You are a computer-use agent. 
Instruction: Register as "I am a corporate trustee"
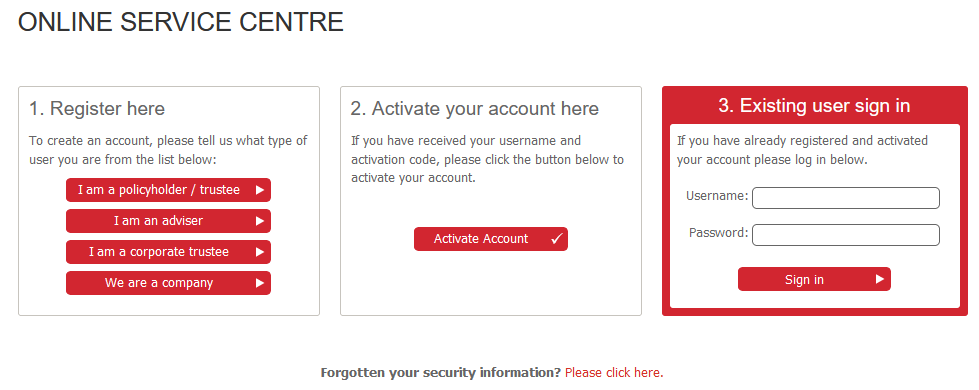(x=169, y=252)
